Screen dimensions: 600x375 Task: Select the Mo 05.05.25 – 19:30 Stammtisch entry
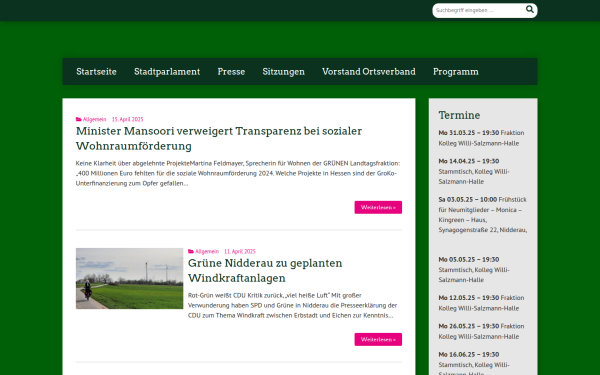point(474,269)
